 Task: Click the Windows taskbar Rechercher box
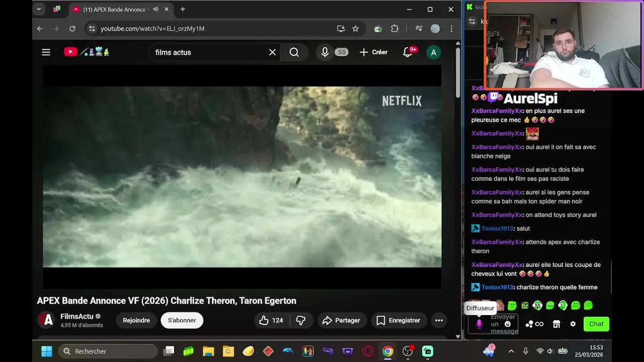[108, 351]
